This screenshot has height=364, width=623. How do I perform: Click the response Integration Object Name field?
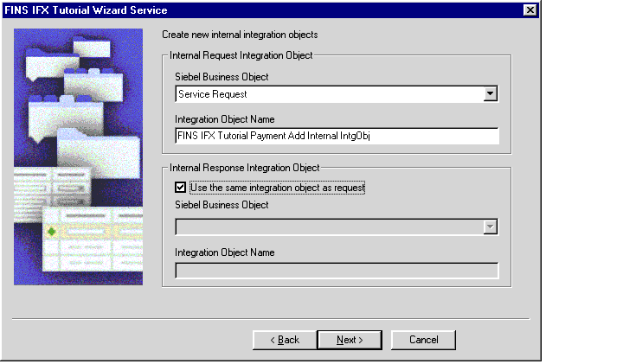(x=337, y=271)
